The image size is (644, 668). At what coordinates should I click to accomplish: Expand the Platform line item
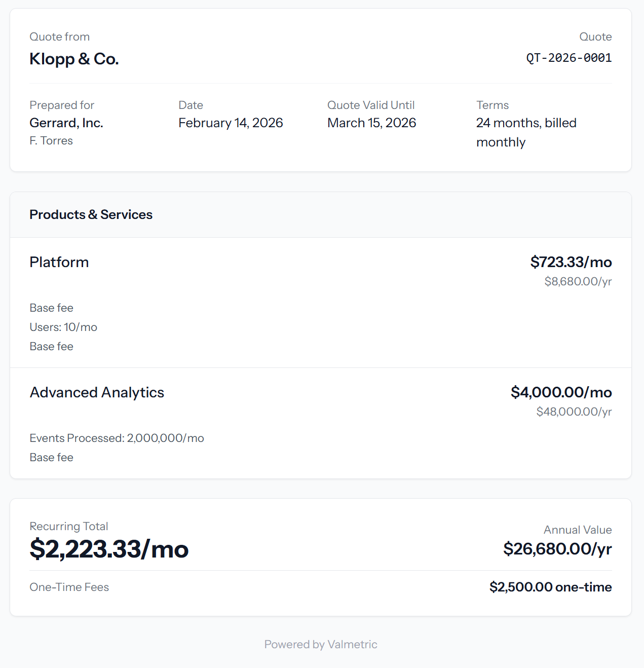[x=59, y=262]
